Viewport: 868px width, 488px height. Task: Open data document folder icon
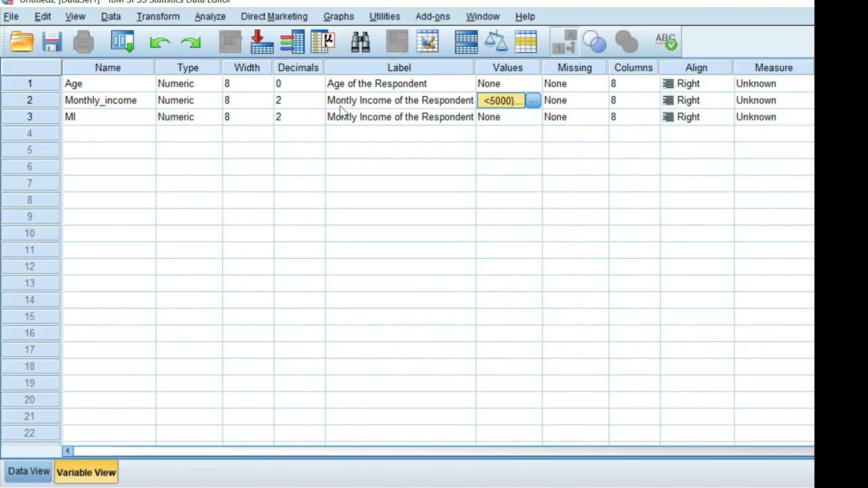click(22, 43)
